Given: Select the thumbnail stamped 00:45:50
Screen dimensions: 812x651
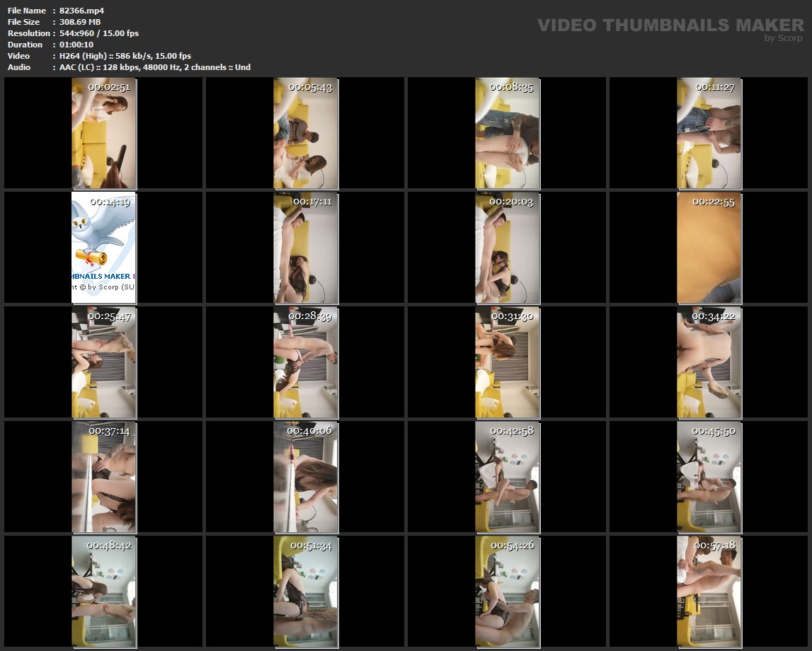Looking at the screenshot, I should coord(709,477).
